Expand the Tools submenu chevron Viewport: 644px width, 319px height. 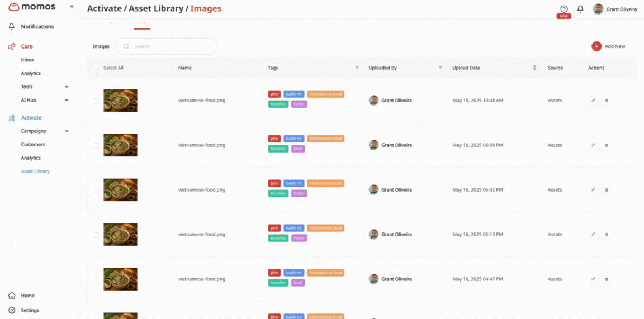(67, 87)
